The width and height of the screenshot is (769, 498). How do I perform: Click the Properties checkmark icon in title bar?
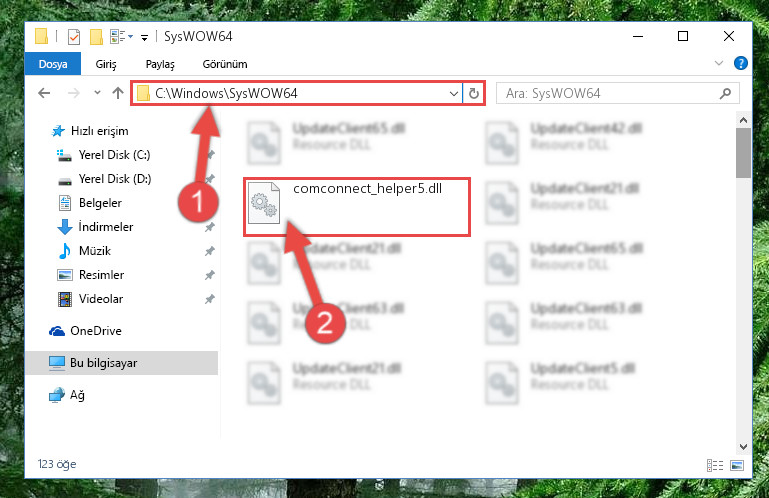point(74,37)
